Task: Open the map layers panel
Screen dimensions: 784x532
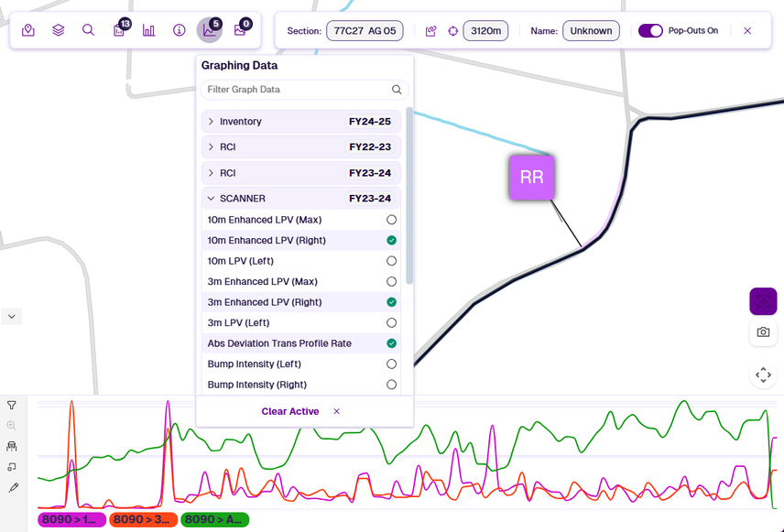Action: click(x=59, y=30)
